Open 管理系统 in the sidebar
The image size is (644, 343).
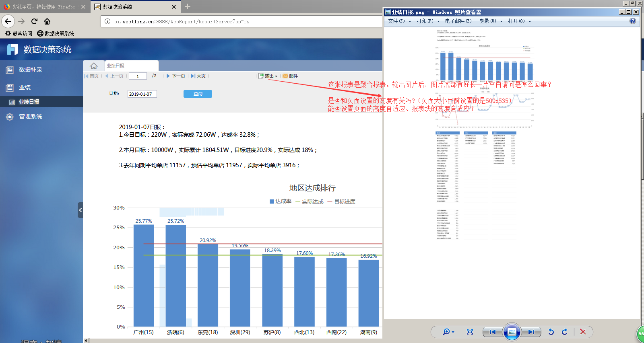click(x=31, y=116)
